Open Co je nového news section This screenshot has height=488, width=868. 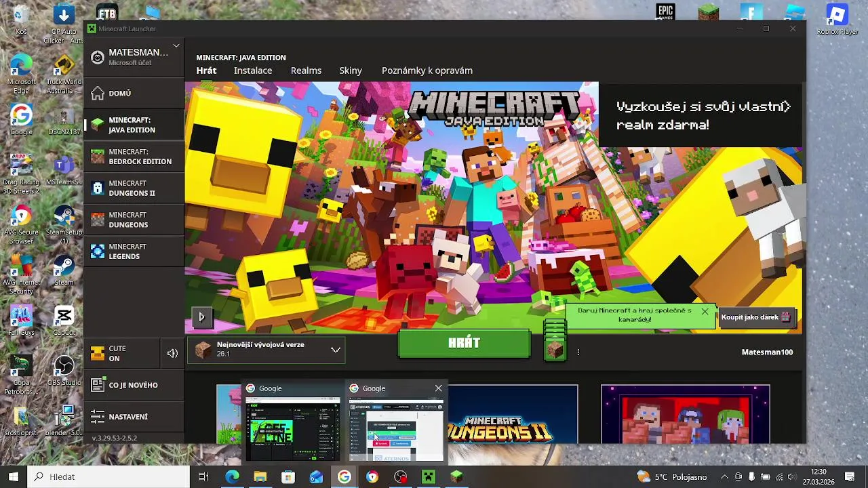click(x=134, y=385)
